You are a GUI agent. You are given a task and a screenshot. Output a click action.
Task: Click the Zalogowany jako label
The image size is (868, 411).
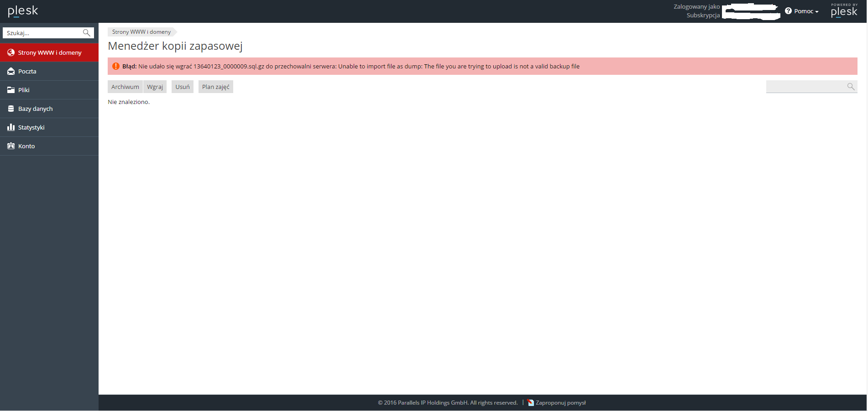[696, 7]
